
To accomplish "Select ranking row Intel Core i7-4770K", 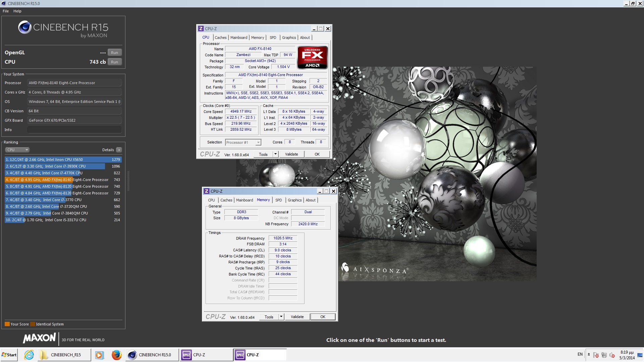I will (x=63, y=173).
